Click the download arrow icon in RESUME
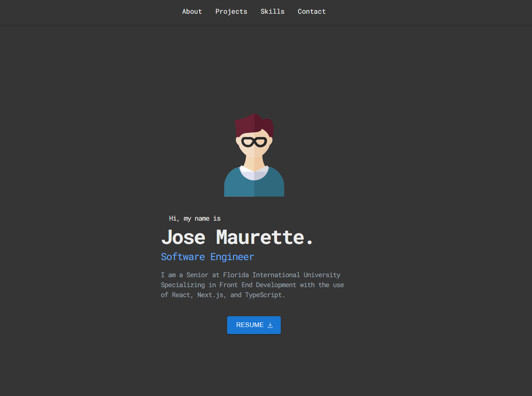Viewport: 532px width, 396px height. coord(270,325)
